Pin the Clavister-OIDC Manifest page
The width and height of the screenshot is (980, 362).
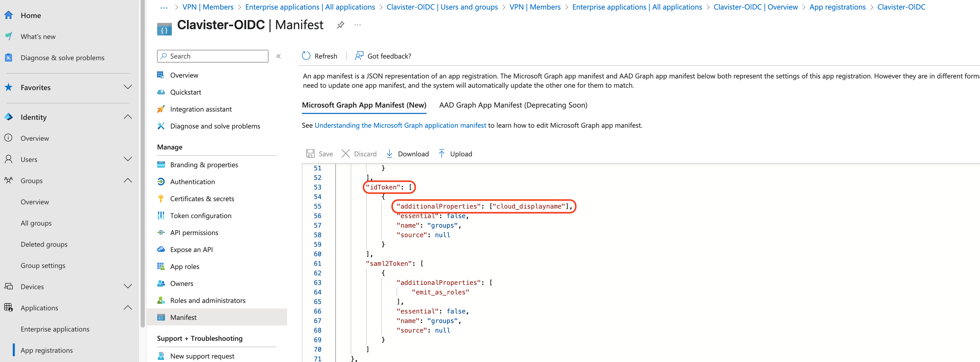(x=340, y=25)
